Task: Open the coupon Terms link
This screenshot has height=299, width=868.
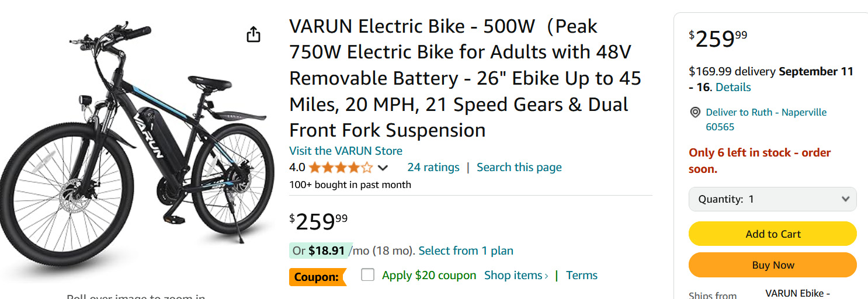Action: click(x=581, y=275)
